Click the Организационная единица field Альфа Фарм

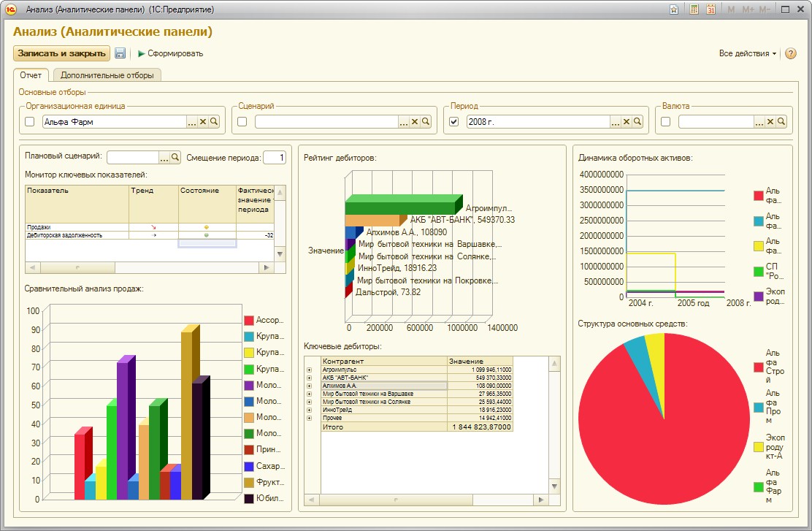click(x=114, y=122)
